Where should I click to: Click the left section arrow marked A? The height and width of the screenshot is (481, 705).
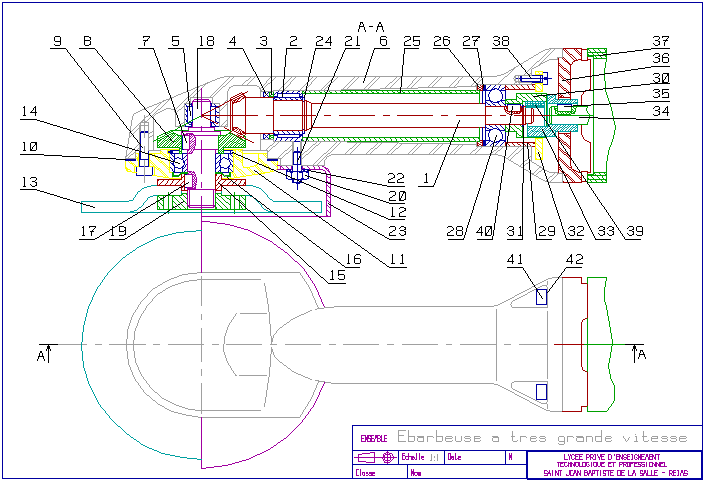(x=43, y=354)
